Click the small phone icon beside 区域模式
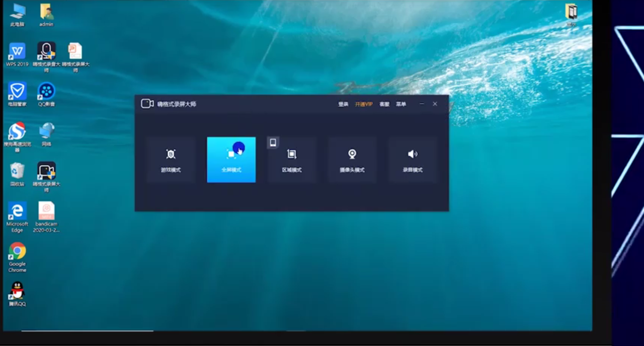 [273, 143]
